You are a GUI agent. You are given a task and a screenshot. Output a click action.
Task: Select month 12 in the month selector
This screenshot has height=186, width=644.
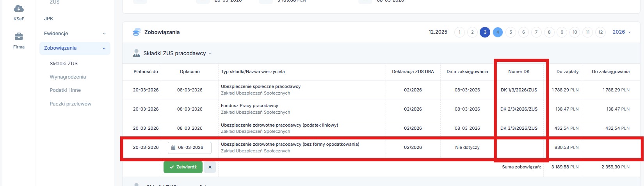coord(600,32)
